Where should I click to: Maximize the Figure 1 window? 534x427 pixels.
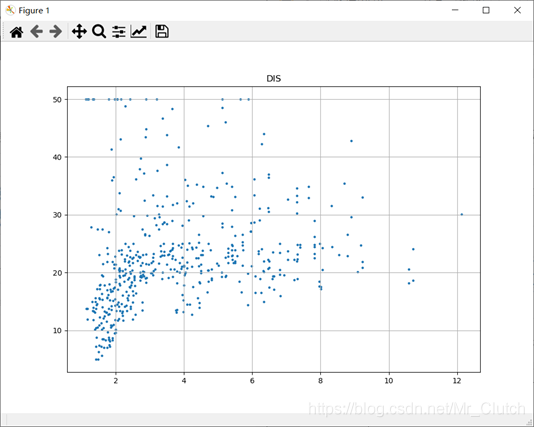[x=486, y=10]
